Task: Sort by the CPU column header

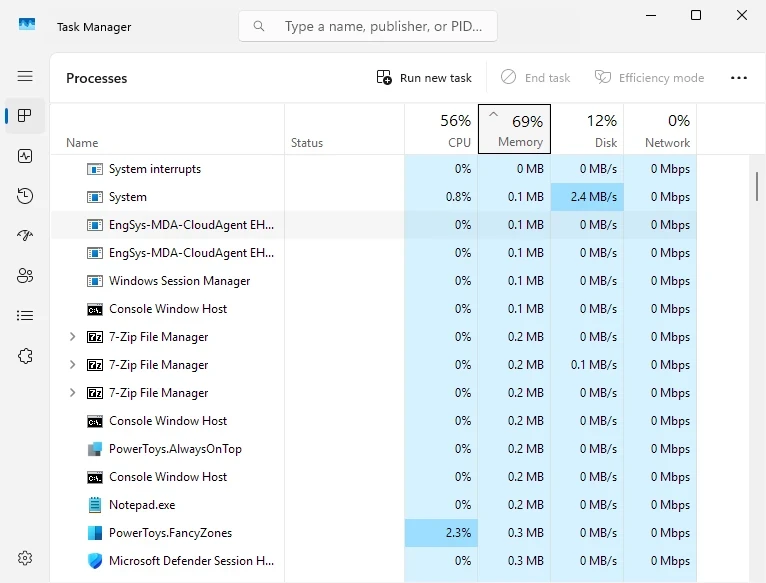Action: point(441,130)
